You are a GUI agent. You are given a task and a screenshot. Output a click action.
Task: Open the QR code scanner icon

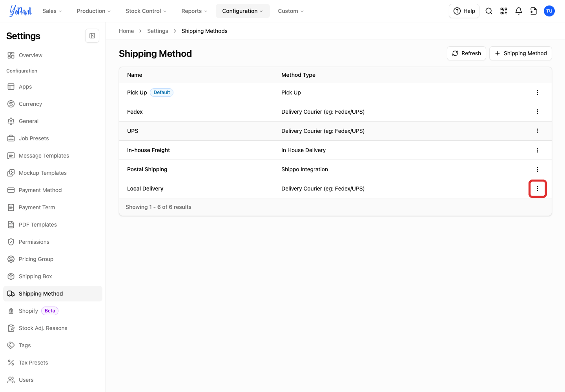[504, 11]
